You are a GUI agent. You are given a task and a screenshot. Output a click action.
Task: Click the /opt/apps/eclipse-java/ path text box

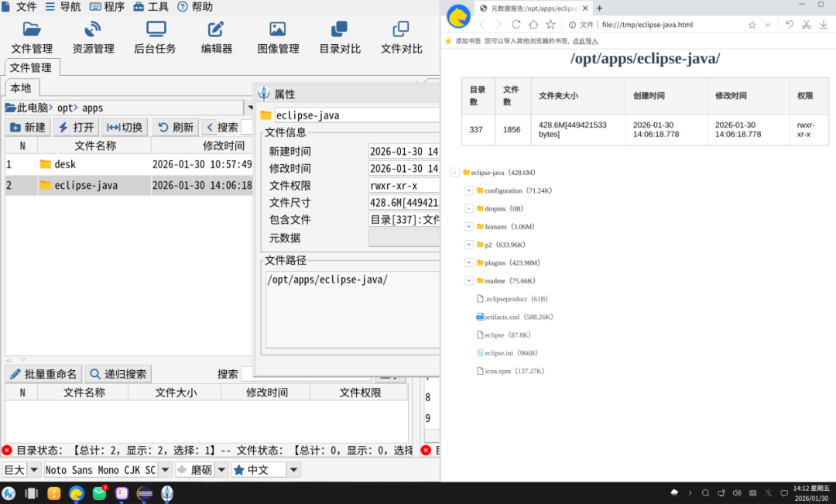tap(352, 310)
